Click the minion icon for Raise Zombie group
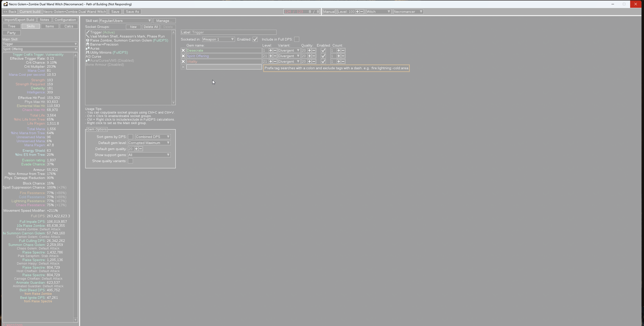 pyautogui.click(x=88, y=40)
